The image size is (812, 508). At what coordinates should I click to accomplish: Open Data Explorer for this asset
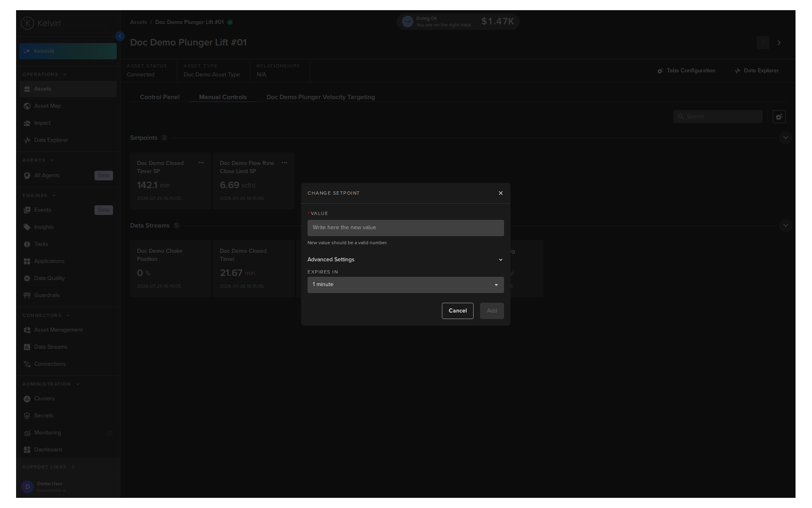757,71
